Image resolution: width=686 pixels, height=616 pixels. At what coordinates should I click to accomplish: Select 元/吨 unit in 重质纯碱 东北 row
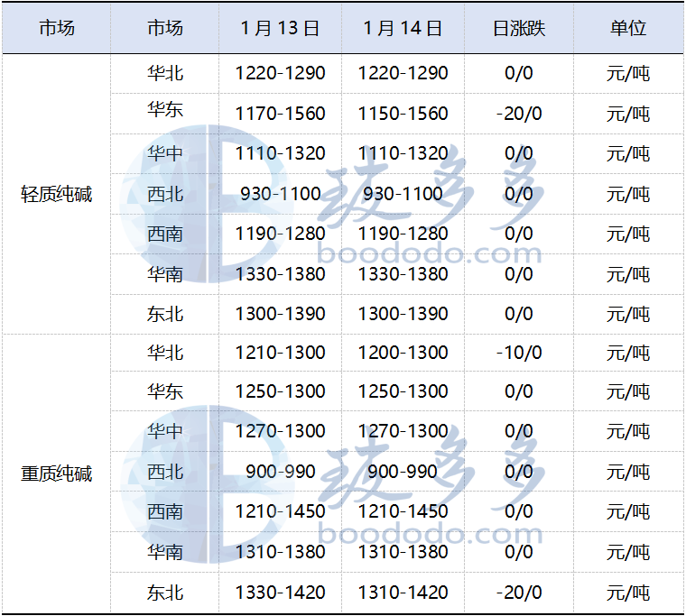click(628, 593)
